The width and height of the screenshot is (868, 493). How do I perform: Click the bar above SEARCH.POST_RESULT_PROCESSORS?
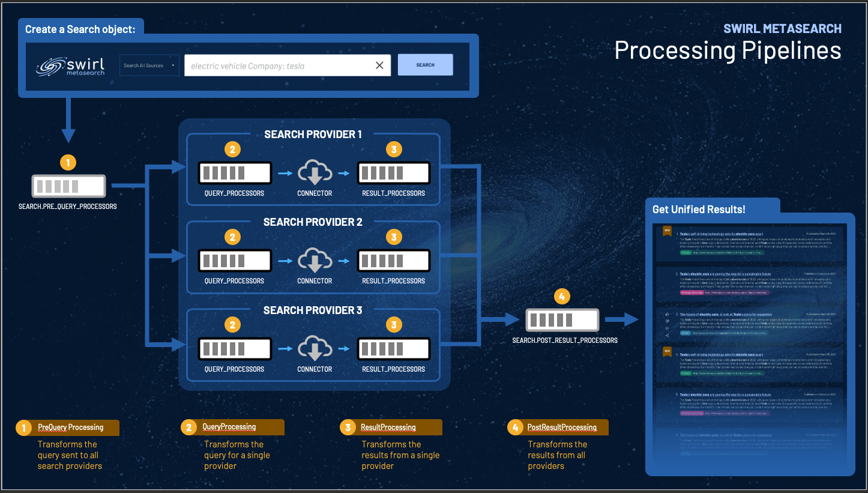(x=562, y=320)
